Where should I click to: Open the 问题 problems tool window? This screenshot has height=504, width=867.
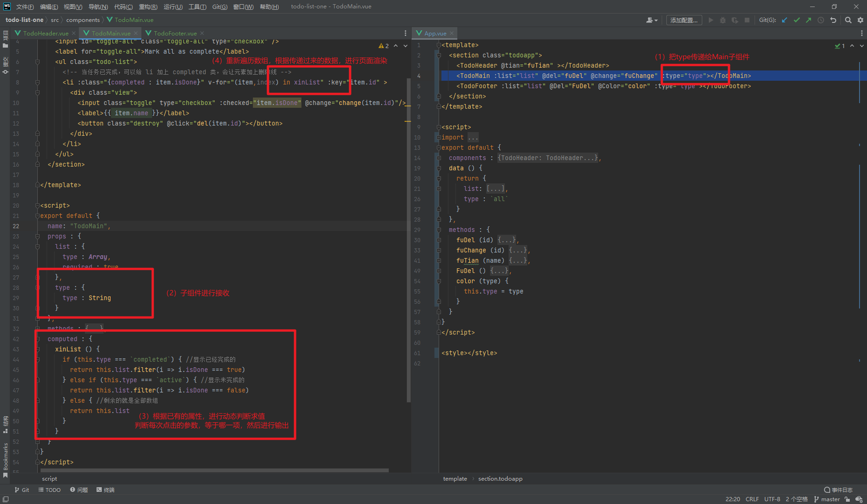79,490
